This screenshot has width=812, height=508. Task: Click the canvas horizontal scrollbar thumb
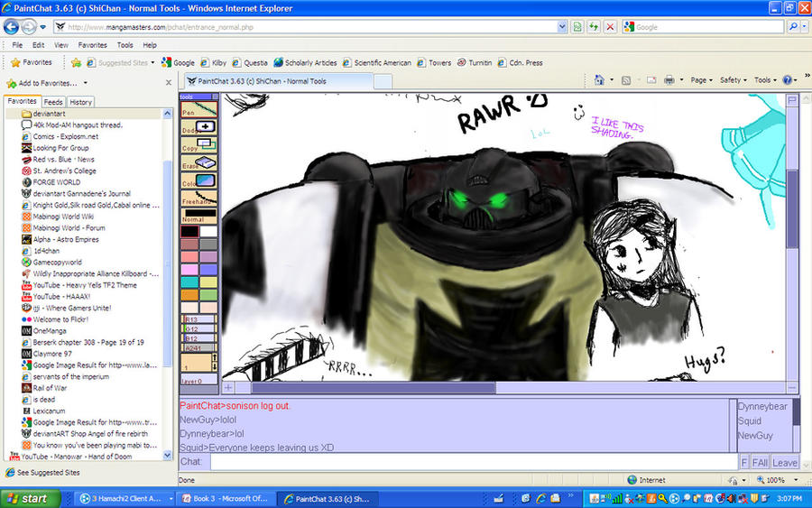coord(373,387)
